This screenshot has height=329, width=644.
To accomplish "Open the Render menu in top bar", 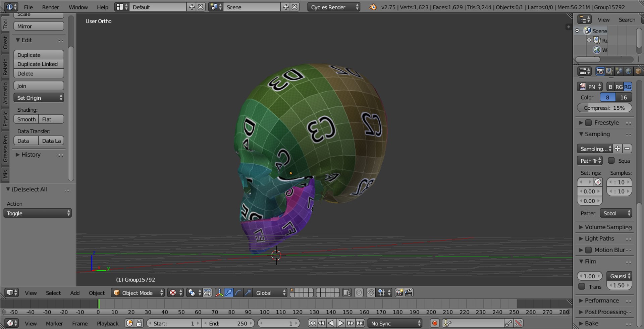I will [50, 7].
